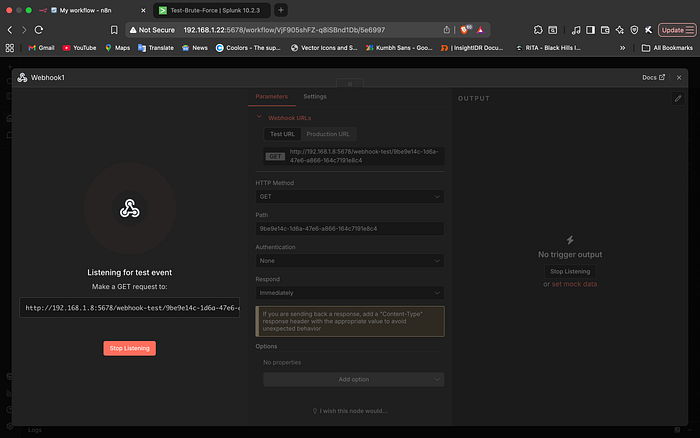
Task: Click the share icon in address bar
Action: [446, 30]
